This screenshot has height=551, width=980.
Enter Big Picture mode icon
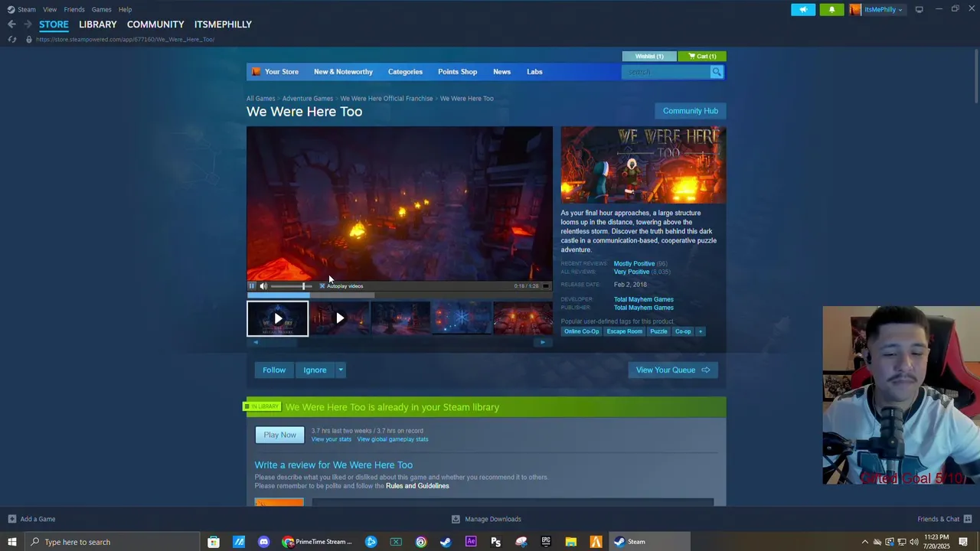pos(920,9)
